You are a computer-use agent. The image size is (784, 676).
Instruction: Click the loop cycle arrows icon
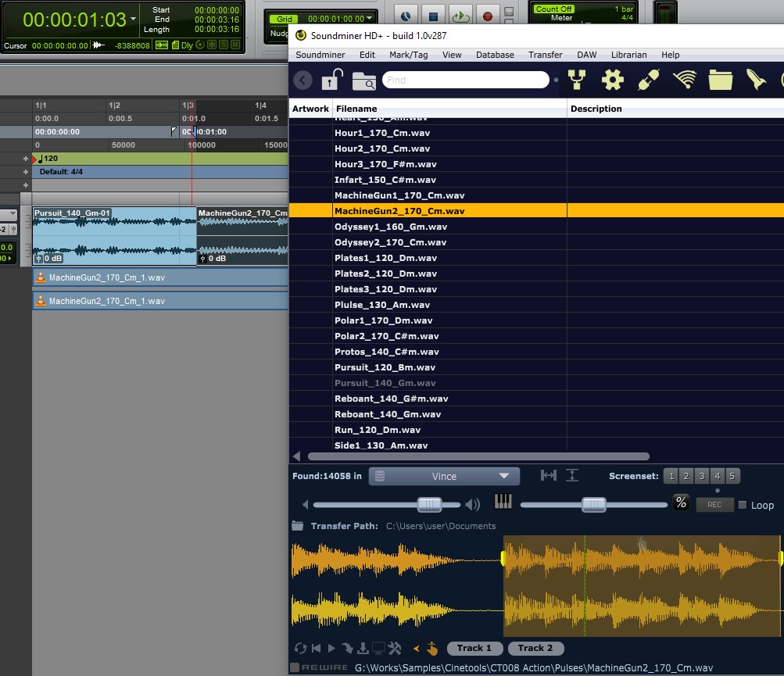pos(300,649)
